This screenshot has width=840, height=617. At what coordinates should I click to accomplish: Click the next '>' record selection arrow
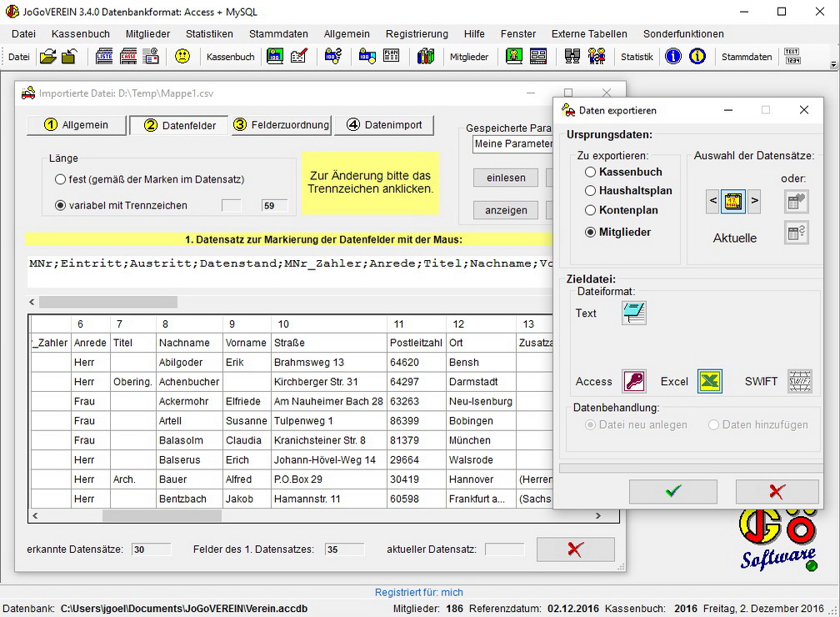(754, 201)
